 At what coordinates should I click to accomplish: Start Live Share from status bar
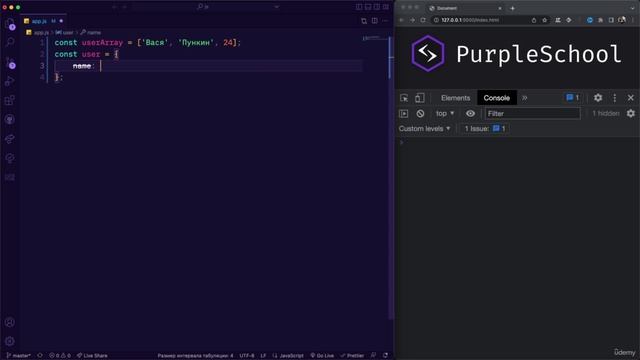pos(92,356)
